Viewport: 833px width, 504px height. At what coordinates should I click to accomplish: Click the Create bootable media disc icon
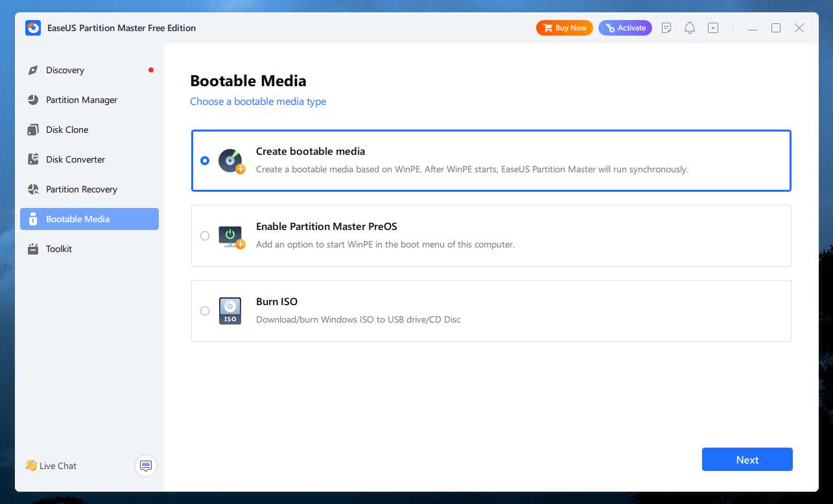click(x=231, y=161)
